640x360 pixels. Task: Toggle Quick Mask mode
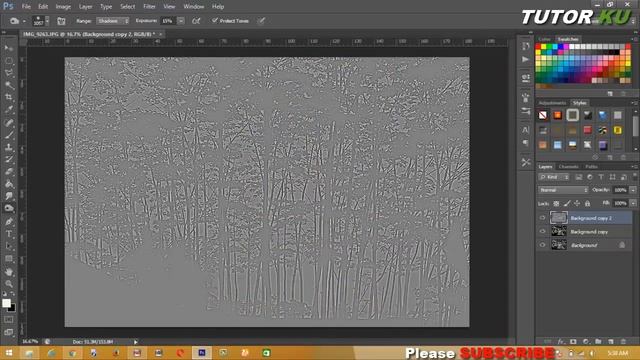9,320
